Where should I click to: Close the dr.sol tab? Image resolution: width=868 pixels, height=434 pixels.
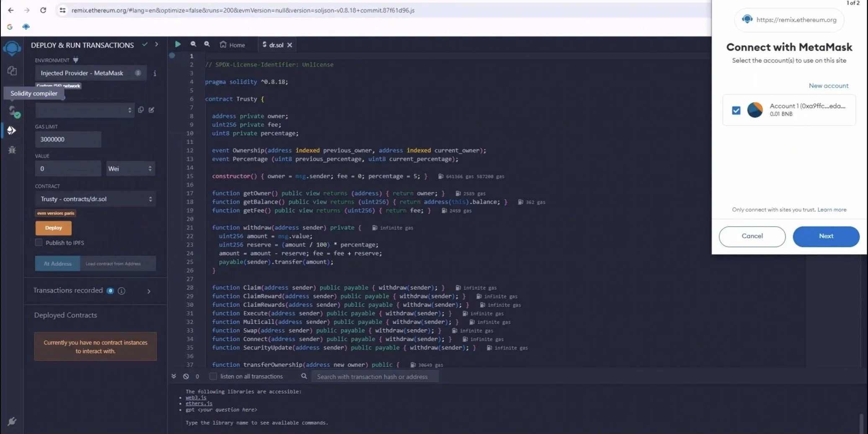pyautogui.click(x=290, y=45)
